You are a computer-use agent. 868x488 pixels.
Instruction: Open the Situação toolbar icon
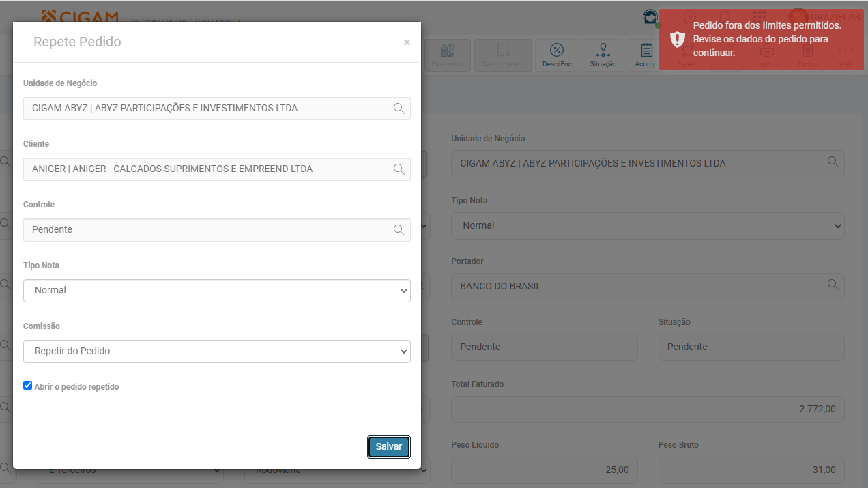[603, 55]
